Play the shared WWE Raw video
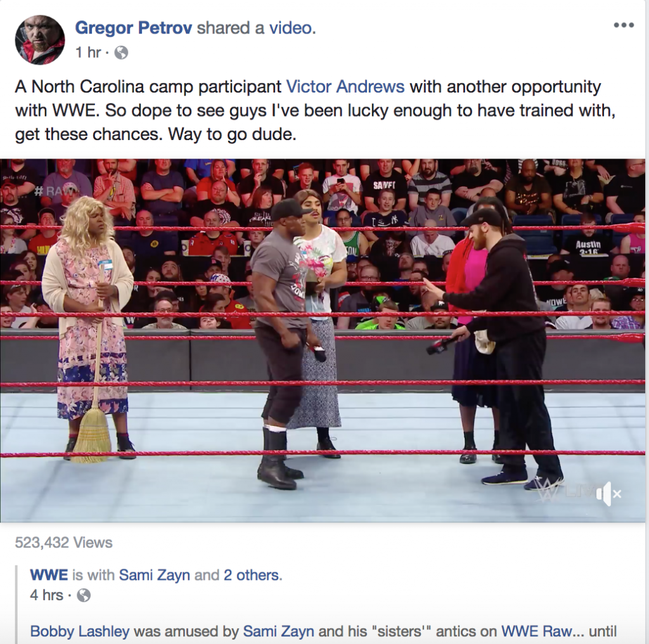 323,340
